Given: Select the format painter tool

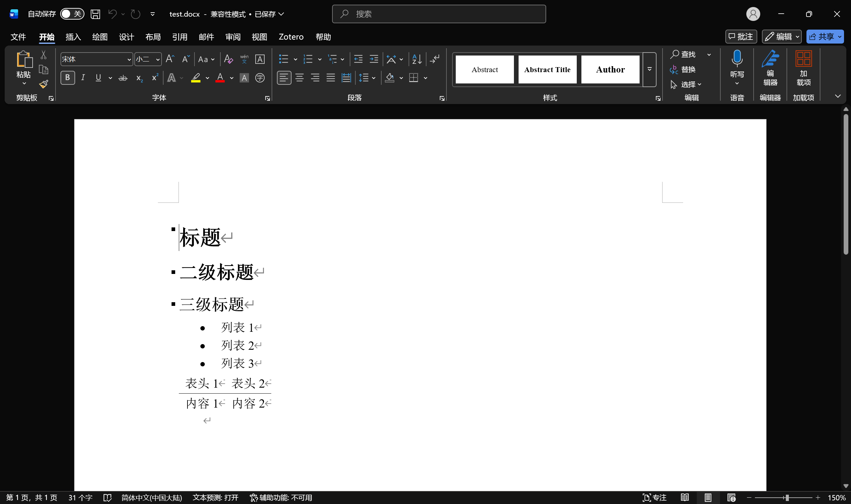Looking at the screenshot, I should pos(43,83).
